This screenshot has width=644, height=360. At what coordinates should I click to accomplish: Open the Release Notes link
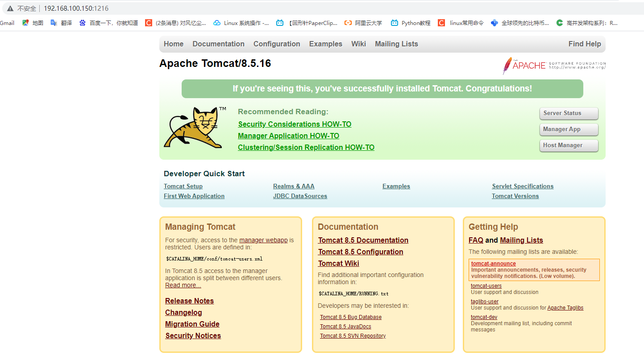click(x=189, y=301)
